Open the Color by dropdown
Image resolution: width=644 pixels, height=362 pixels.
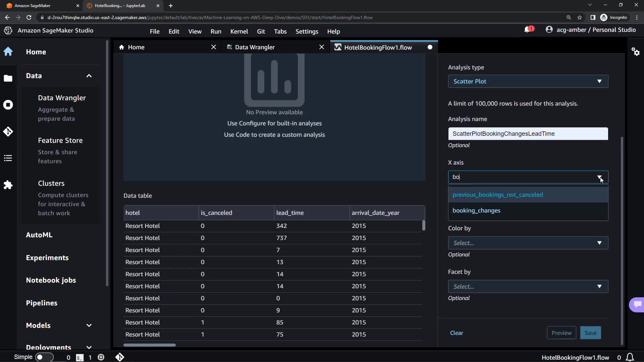point(528,243)
